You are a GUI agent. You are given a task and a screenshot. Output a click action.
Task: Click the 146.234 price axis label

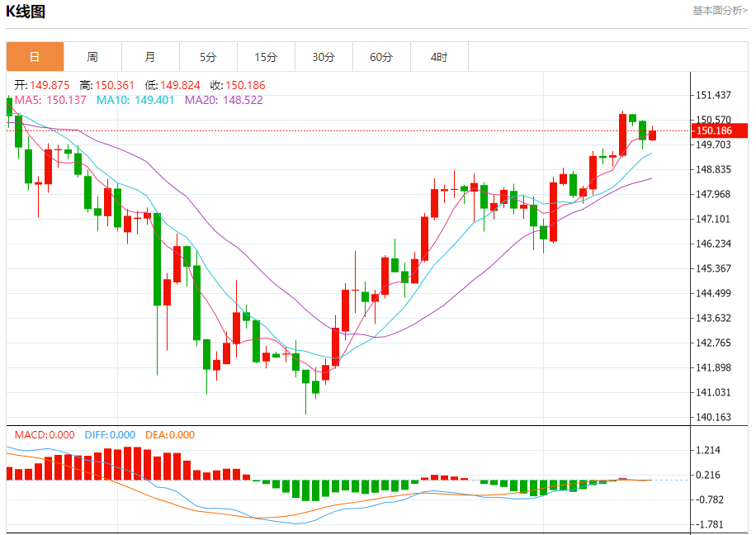713,244
